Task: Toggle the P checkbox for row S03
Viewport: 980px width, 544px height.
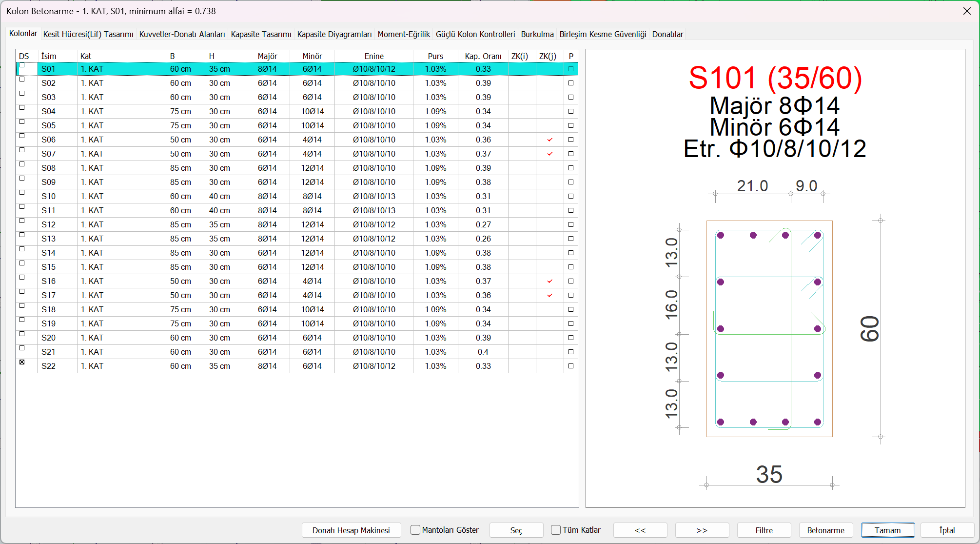Action: [571, 97]
